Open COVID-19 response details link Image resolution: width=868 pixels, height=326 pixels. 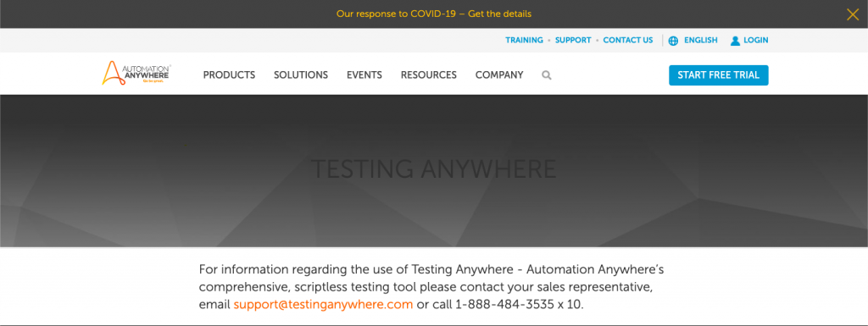coord(434,14)
